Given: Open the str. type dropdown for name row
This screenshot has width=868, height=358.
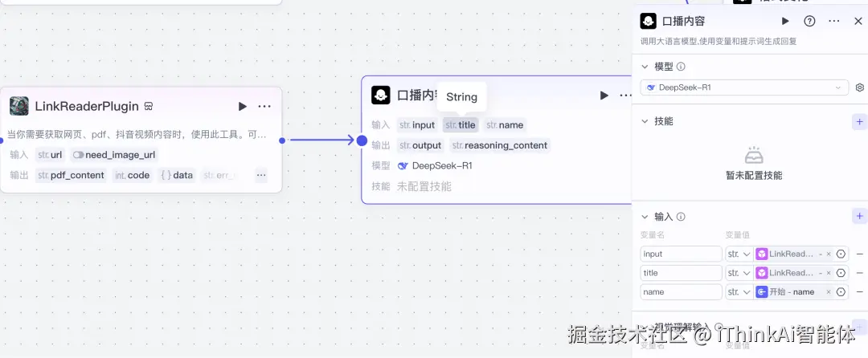Looking at the screenshot, I should [739, 291].
